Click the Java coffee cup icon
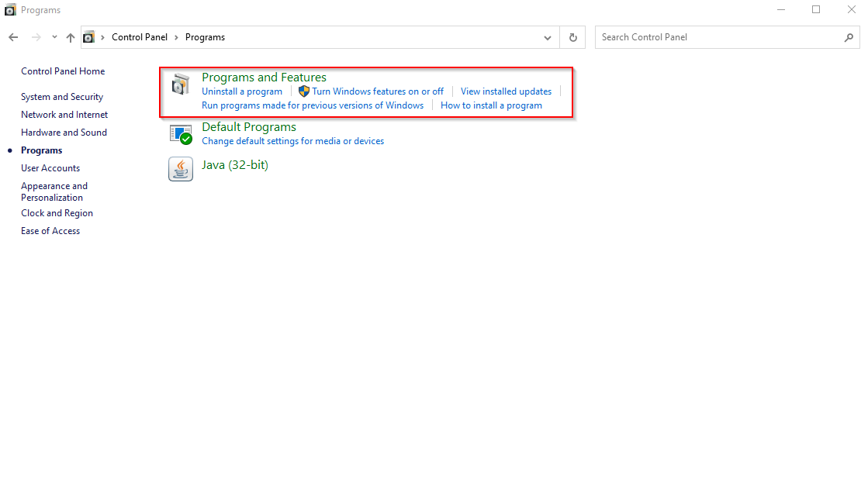Screen dimensions: 868x486 pos(181,169)
